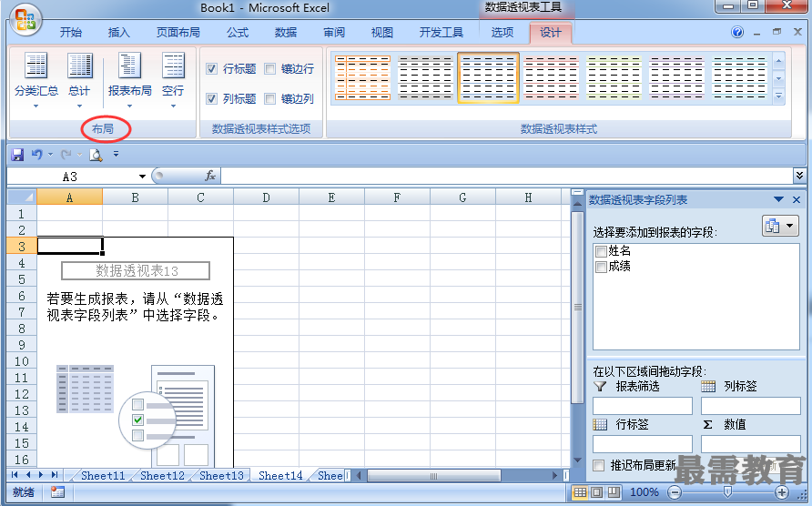Go to the next row of PivotTable styles
812x506 pixels.
pos(778,79)
